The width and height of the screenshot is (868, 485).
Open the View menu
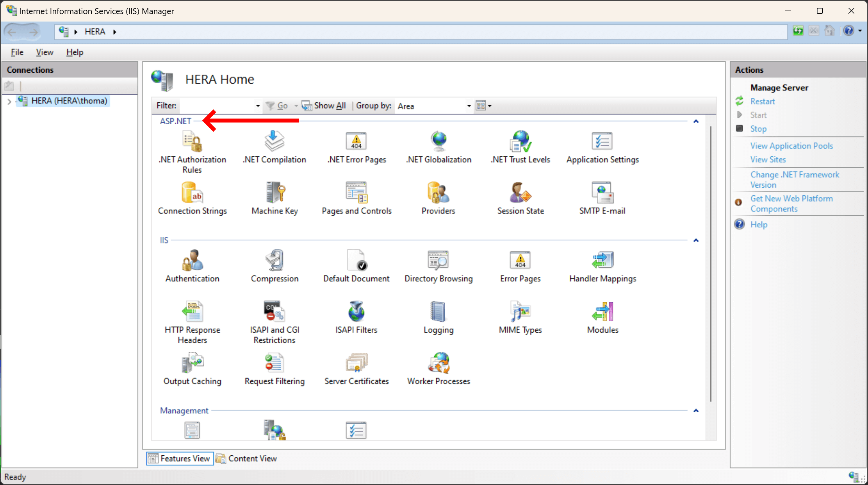coord(44,52)
